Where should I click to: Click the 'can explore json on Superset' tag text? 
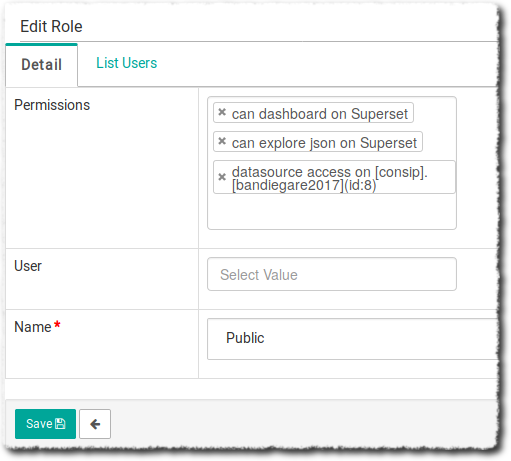pos(324,143)
